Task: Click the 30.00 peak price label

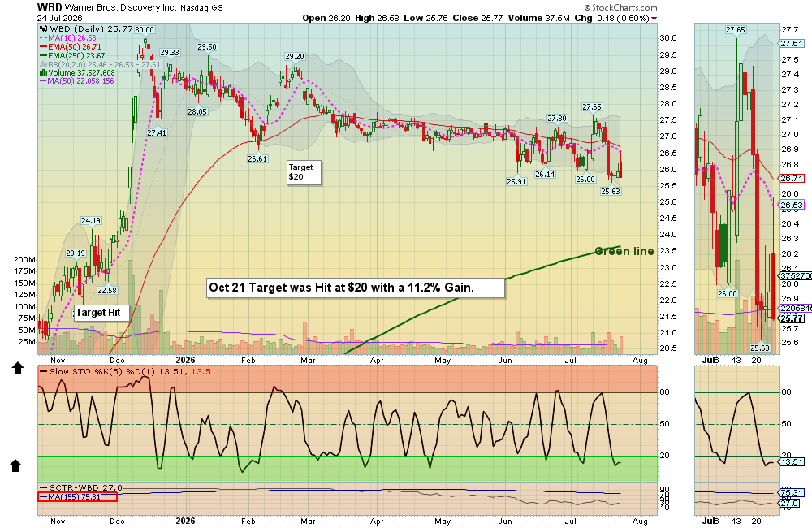Action: pyautogui.click(x=145, y=30)
